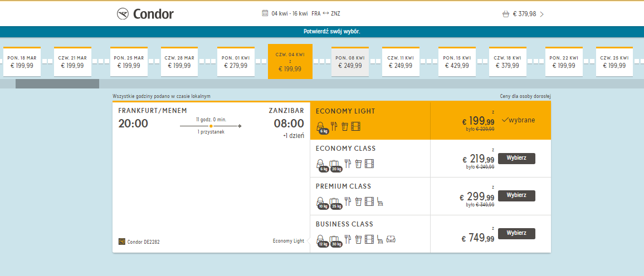Open the shopping basket icon
This screenshot has height=276, width=644.
(506, 14)
